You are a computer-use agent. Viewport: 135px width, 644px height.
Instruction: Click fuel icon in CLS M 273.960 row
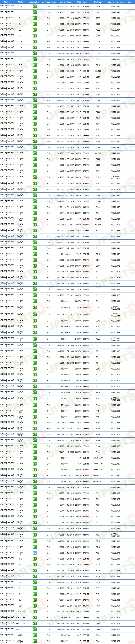(35, 65)
